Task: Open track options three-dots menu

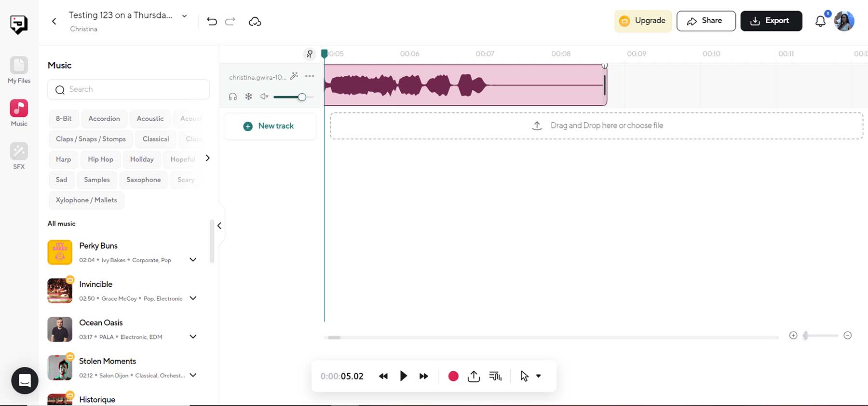Action: (310, 76)
